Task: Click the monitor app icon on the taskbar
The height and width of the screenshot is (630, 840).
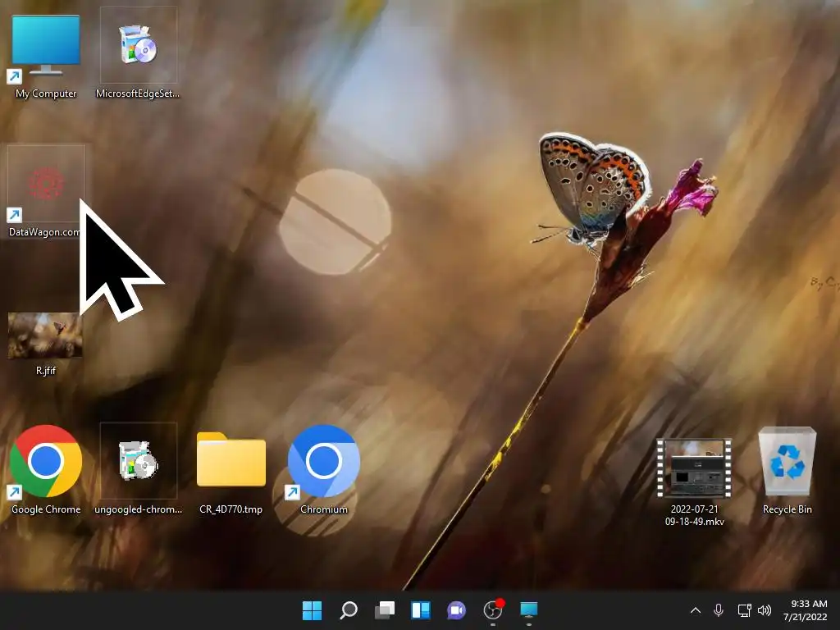Action: point(529,609)
